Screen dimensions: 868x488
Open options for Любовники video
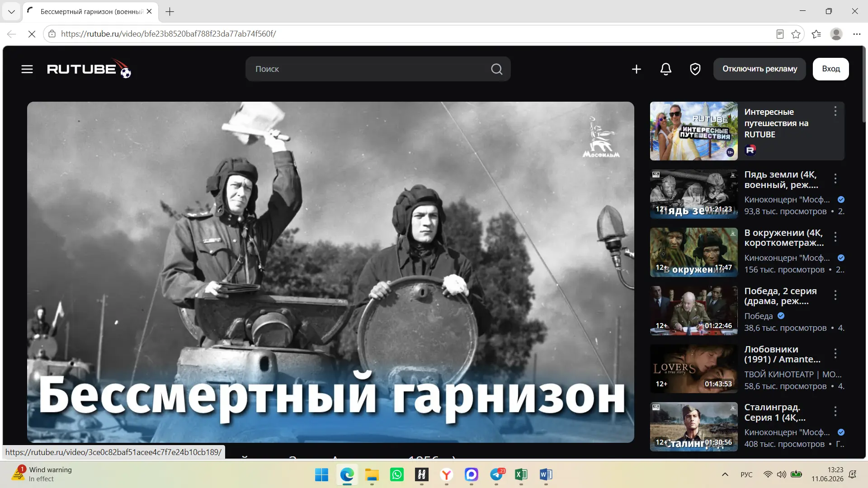(x=835, y=353)
